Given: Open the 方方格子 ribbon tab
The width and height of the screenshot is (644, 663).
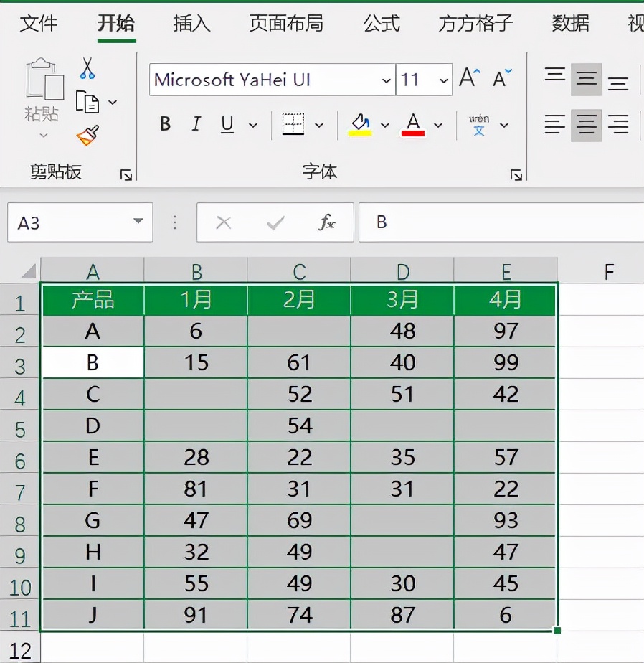Looking at the screenshot, I should click(x=474, y=23).
